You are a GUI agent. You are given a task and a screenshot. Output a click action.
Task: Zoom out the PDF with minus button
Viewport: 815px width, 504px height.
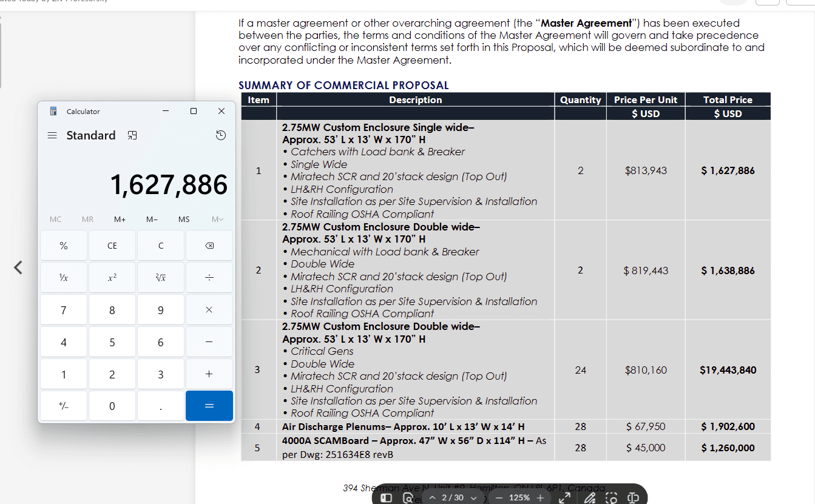point(499,498)
